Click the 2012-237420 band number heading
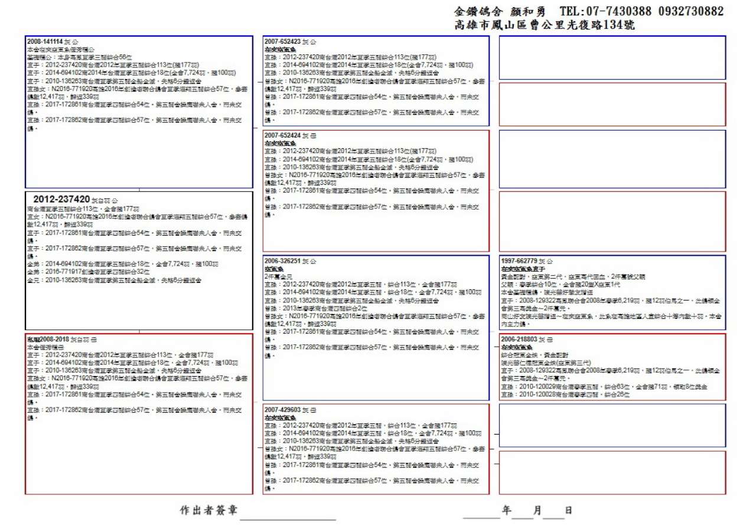This screenshot has height=532, width=756. [61, 199]
